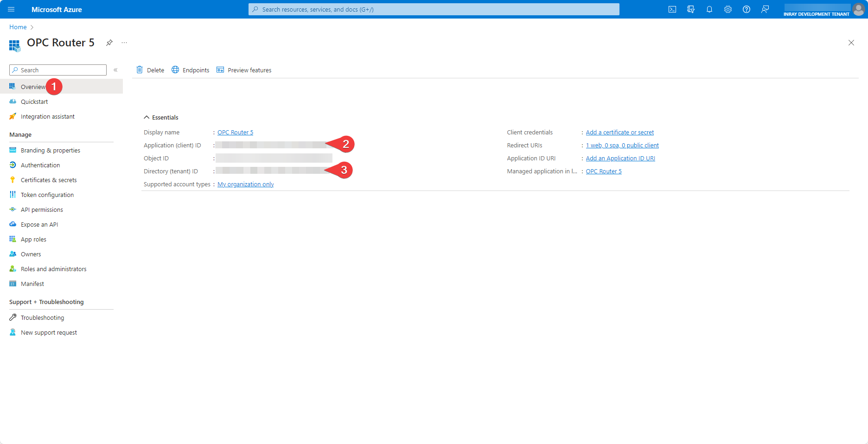Viewport: 868px width, 444px height.
Task: Click the OPC Router 5 display name link
Action: click(235, 132)
